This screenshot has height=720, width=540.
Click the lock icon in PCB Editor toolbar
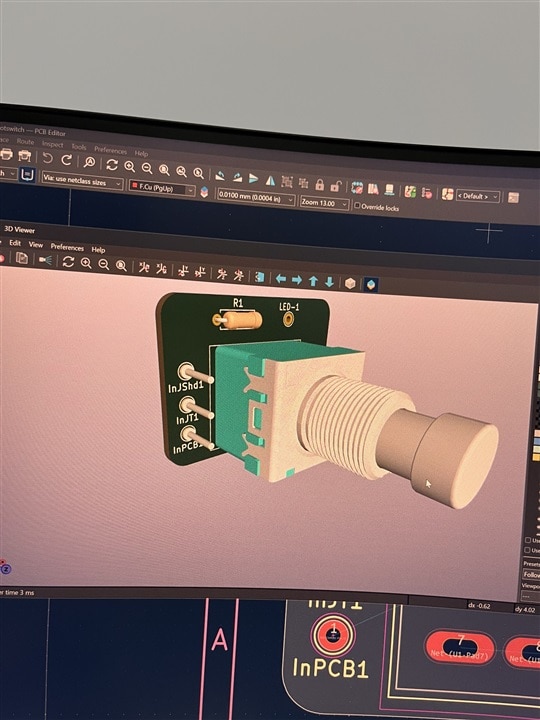pos(320,185)
